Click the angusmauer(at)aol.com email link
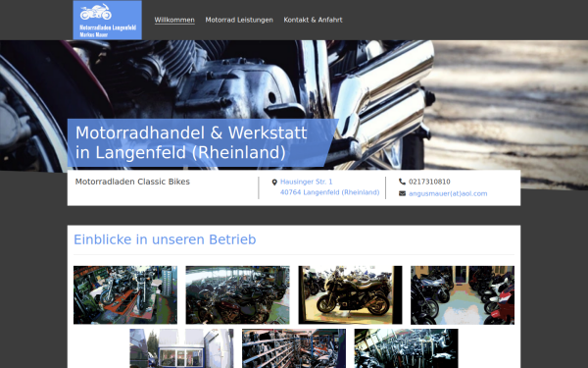The width and height of the screenshot is (588, 368). click(448, 193)
